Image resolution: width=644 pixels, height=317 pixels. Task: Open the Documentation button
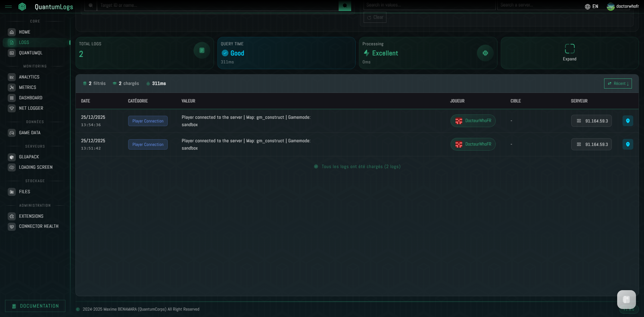click(x=35, y=306)
